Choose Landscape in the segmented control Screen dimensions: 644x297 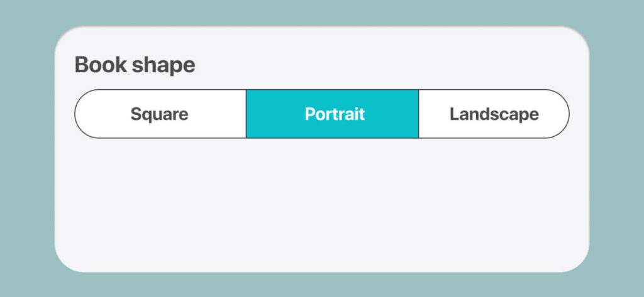494,114
